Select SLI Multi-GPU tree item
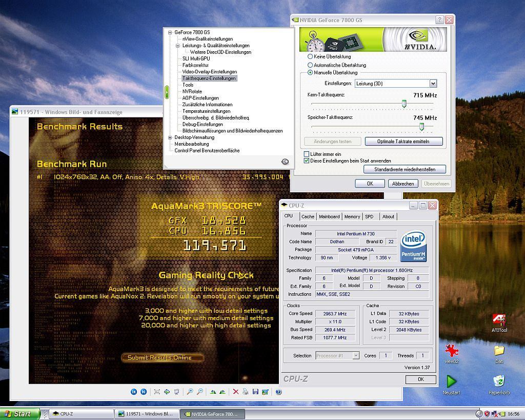This screenshot has height=420, width=525. 196,58
